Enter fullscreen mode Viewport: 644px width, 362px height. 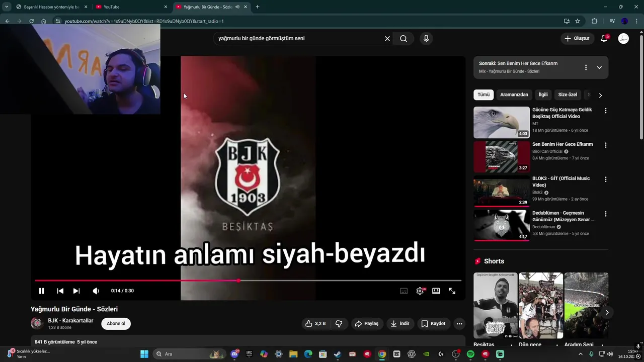coord(452,291)
